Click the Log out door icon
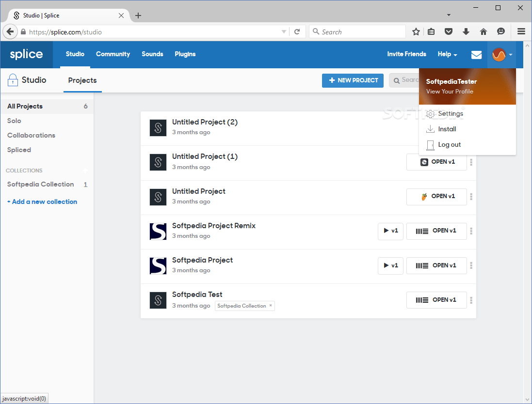Image resolution: width=532 pixels, height=404 pixels. (430, 145)
